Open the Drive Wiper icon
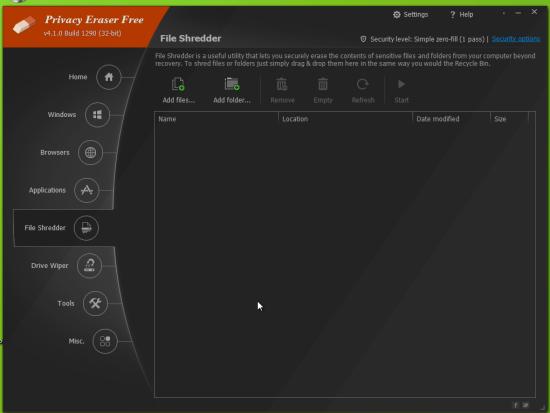This screenshot has width=550, height=413. tap(89, 266)
